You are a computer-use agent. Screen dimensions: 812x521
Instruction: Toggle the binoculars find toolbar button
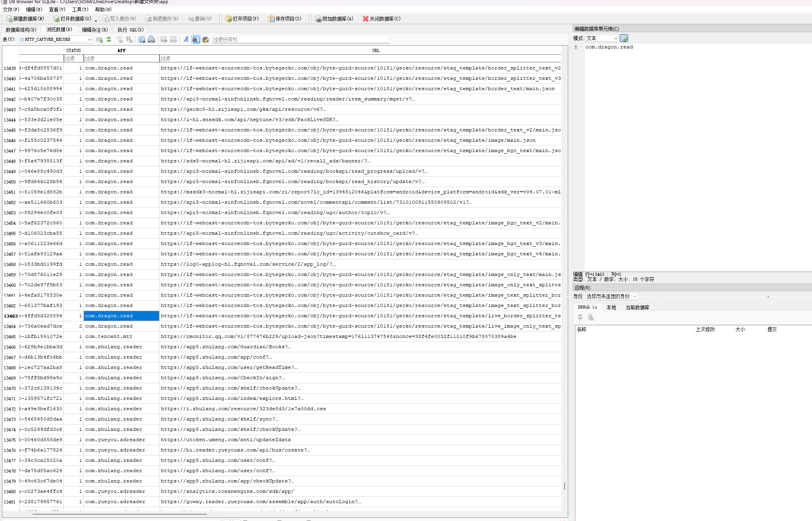196,39
